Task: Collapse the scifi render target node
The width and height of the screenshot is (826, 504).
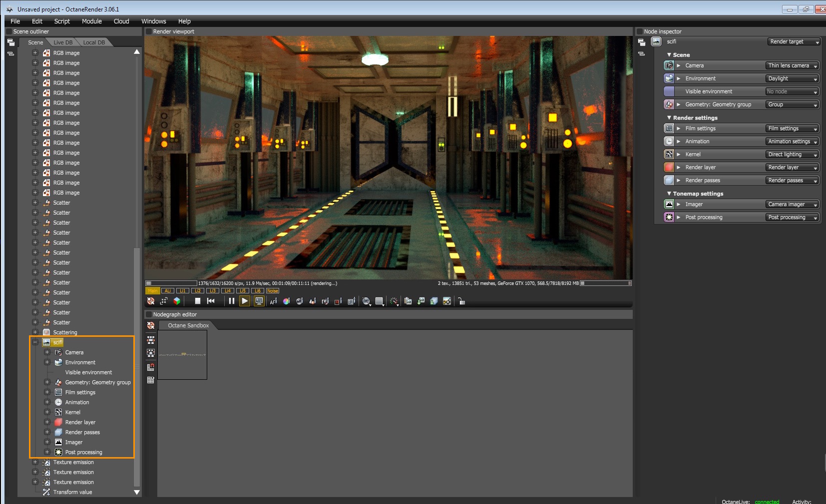Action: [35, 342]
